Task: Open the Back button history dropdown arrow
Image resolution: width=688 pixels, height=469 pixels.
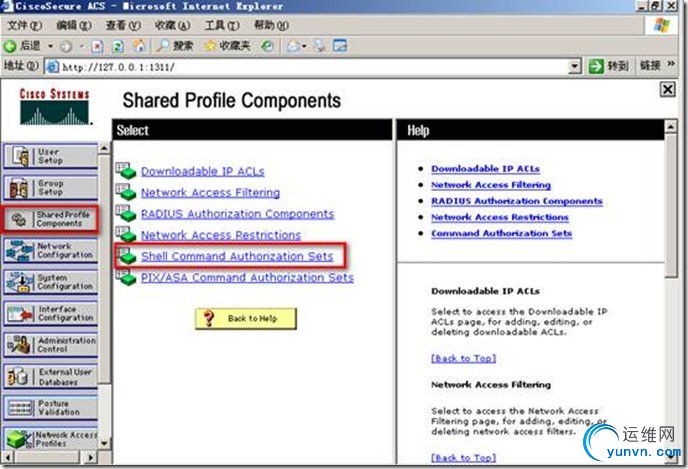Action: (x=50, y=46)
